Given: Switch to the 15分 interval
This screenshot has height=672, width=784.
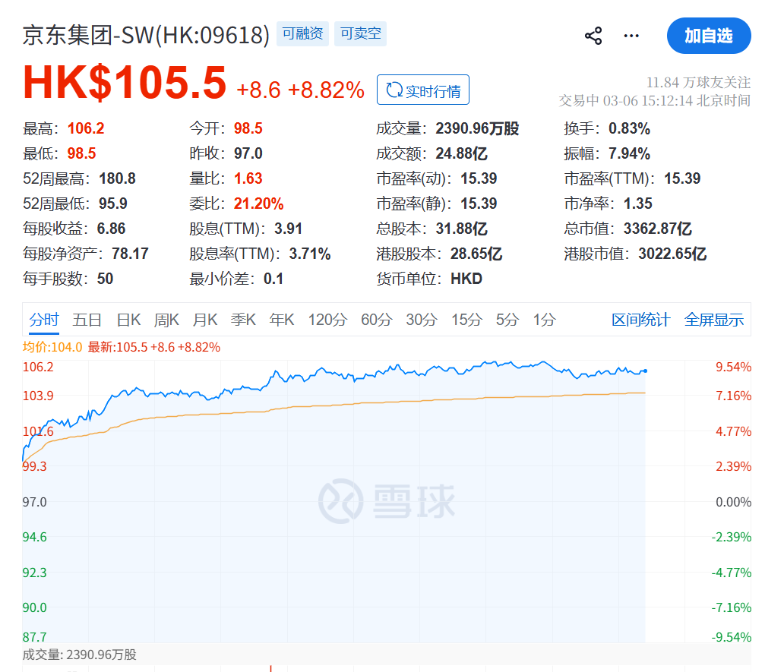Looking at the screenshot, I should (466, 320).
